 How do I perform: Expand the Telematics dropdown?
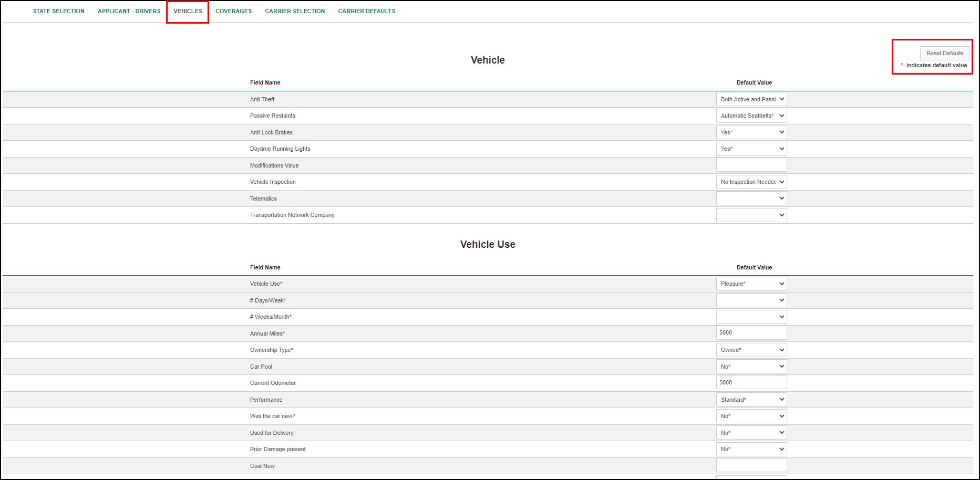point(751,198)
